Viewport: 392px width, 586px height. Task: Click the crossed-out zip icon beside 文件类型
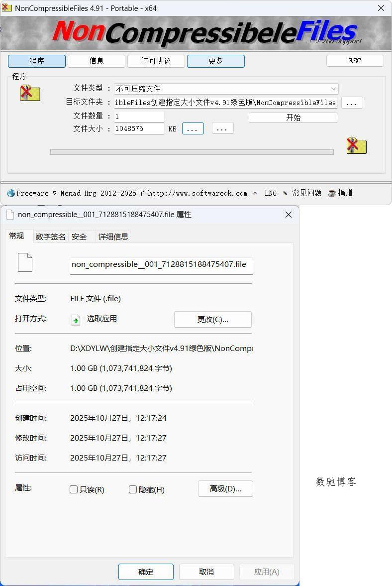tap(30, 93)
